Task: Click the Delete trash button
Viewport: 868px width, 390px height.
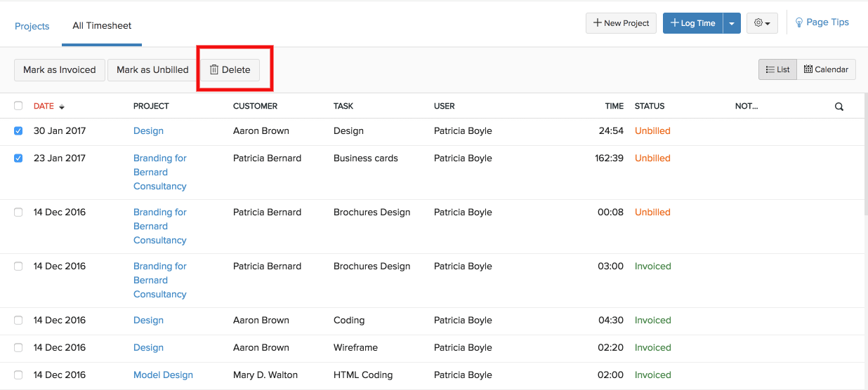Action: (x=230, y=70)
